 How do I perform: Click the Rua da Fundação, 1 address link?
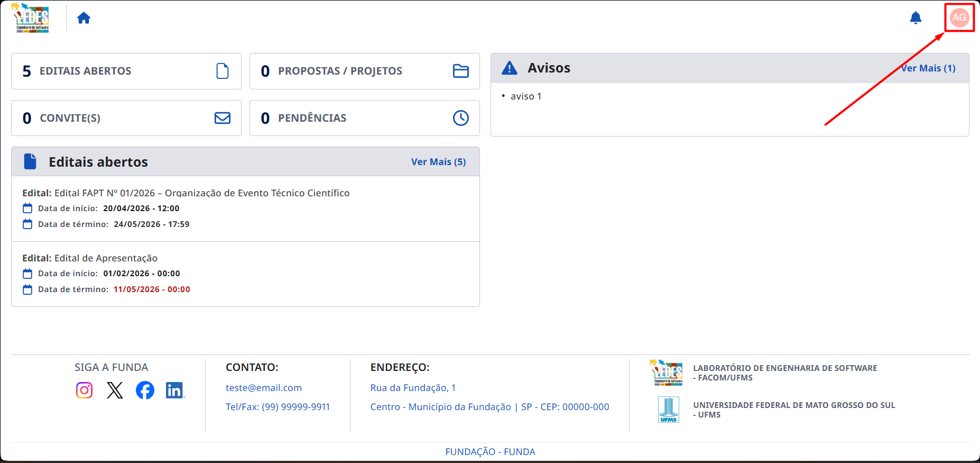click(x=413, y=388)
